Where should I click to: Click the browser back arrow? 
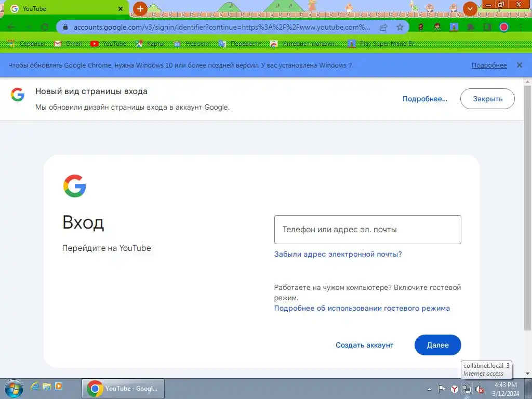[x=11, y=27]
